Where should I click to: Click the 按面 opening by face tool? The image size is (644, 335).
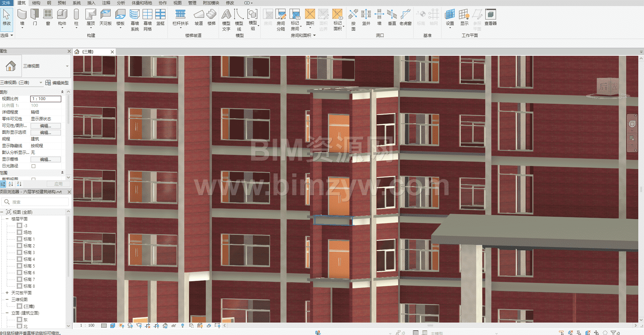coord(353,20)
